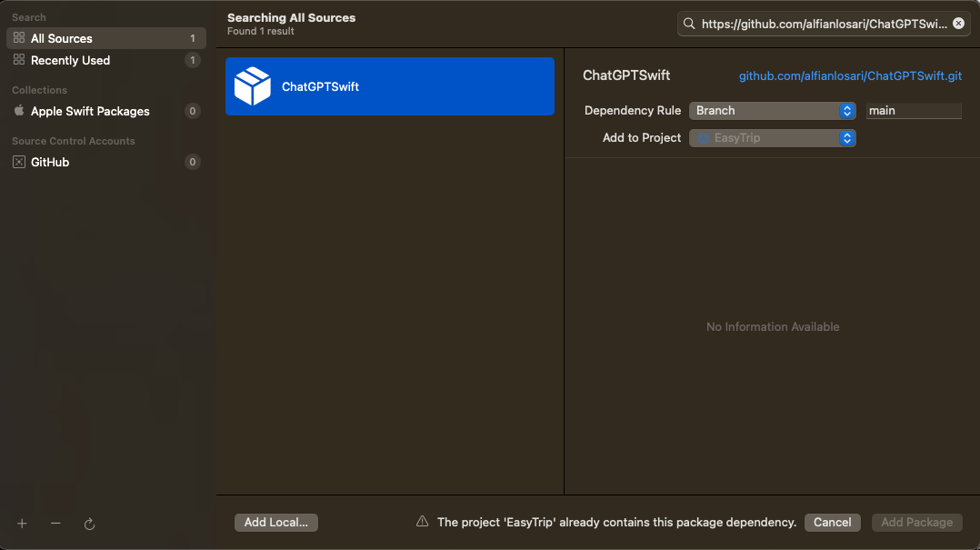Add a new package collection with plus
This screenshot has width=980, height=550.
(22, 524)
